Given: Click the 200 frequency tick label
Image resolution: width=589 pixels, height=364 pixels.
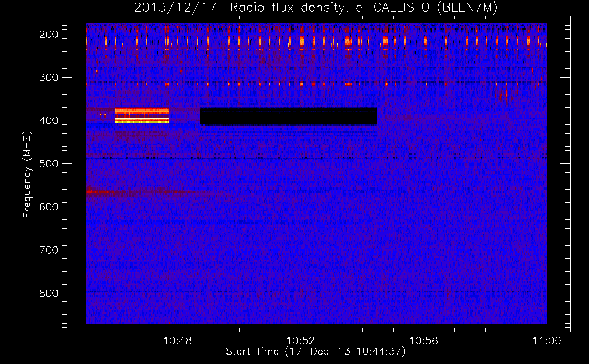Looking at the screenshot, I should pos(49,34).
